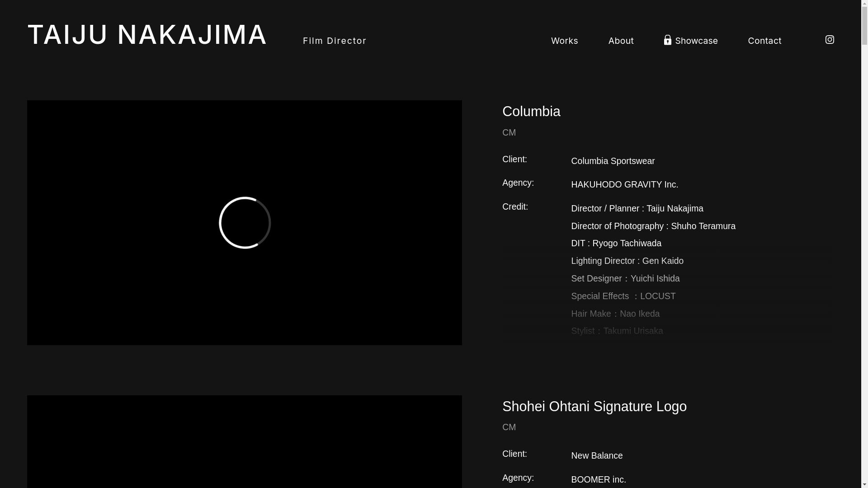868x488 pixels.
Task: Open the Instagram icon link
Action: point(830,40)
